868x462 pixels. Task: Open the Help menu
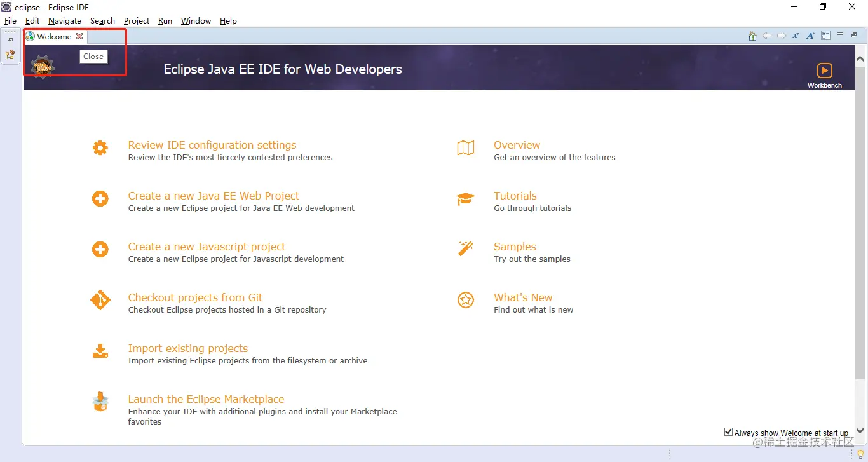228,21
